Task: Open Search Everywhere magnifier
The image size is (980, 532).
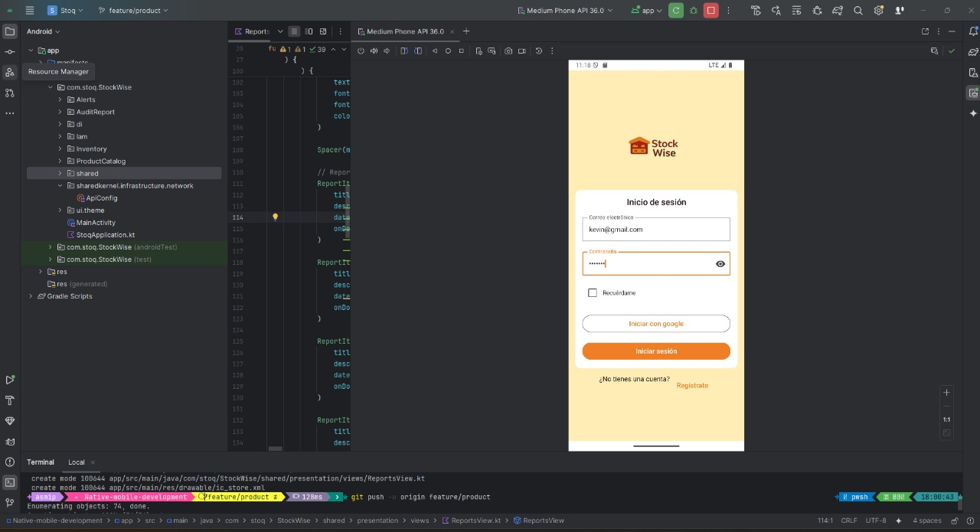Action: (x=858, y=11)
